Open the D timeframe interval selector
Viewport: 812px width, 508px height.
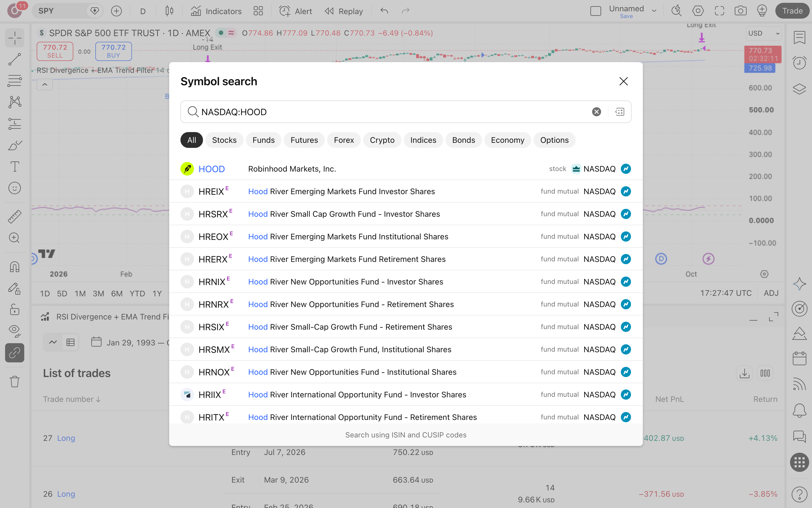143,11
